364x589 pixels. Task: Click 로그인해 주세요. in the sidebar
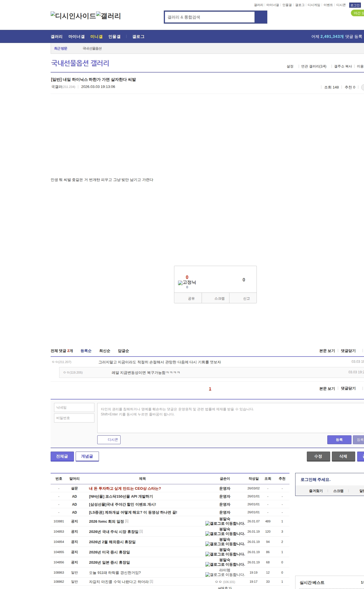coord(315,480)
